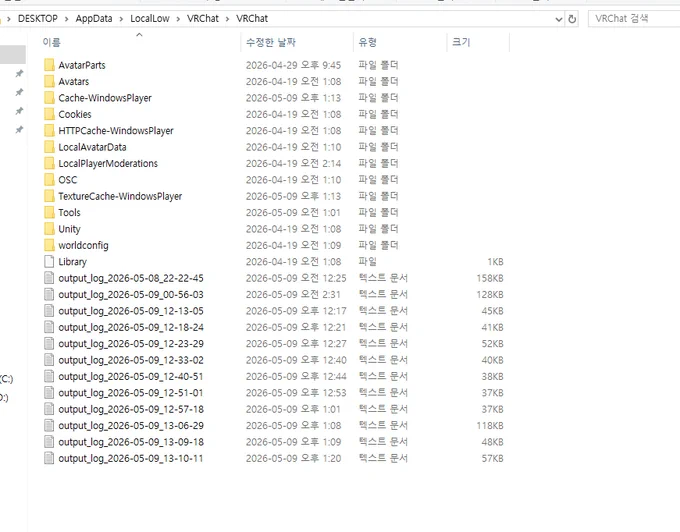Select icon of output_log_2026-05-09_12-33-02
The width and height of the screenshot is (680, 532).
(49, 360)
